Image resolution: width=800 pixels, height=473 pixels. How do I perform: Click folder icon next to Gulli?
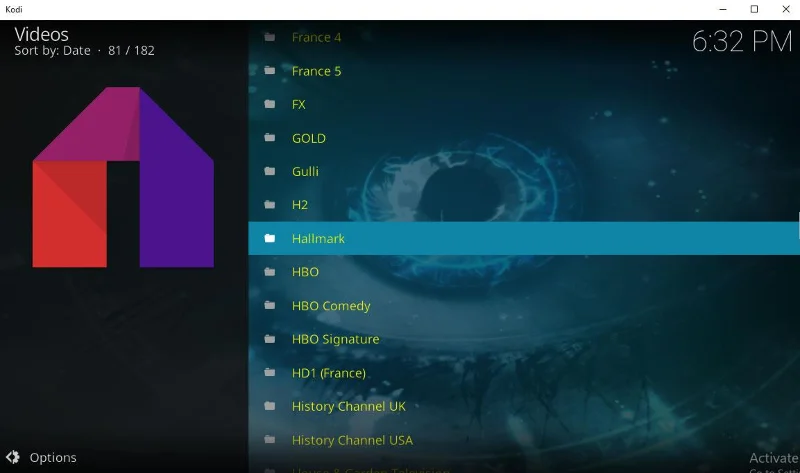(x=270, y=171)
